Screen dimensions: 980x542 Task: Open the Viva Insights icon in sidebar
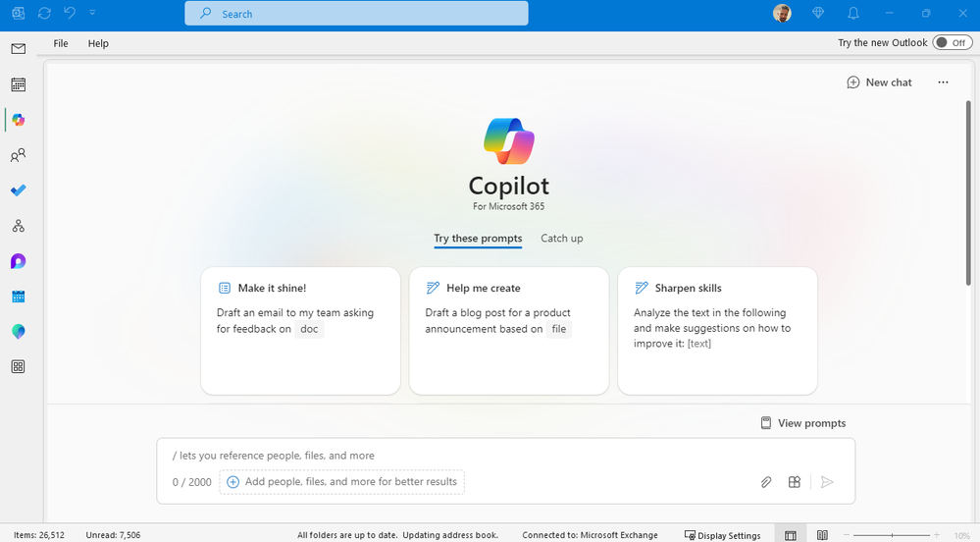[18, 332]
